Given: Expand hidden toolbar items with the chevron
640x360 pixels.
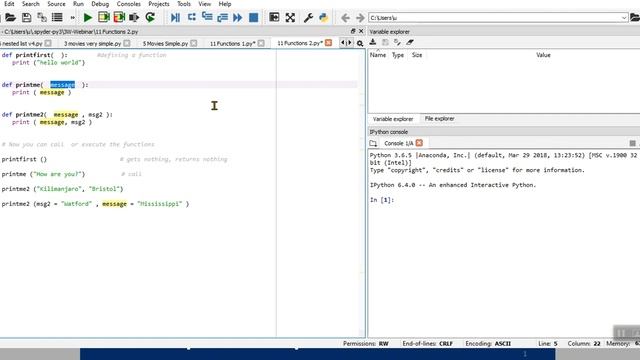Looking at the screenshot, I should pos(73,18).
